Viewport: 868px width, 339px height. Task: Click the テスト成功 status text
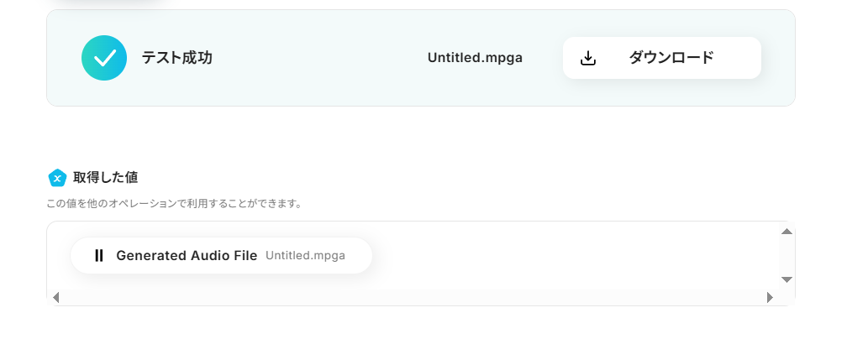click(x=176, y=58)
